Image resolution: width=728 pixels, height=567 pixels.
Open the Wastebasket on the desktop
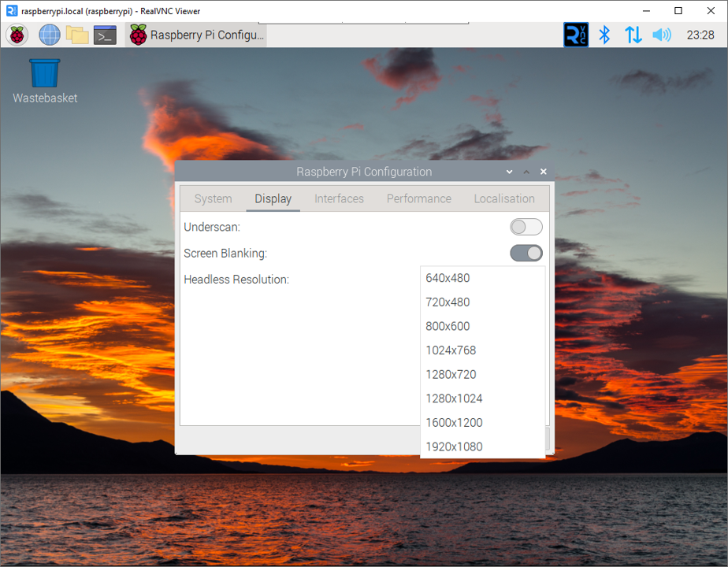tap(44, 75)
